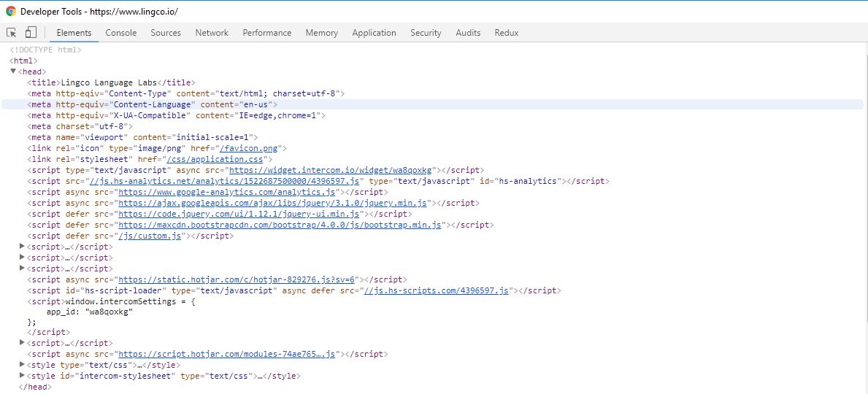
Task: Collapse the head element node
Action: pyautogui.click(x=13, y=72)
